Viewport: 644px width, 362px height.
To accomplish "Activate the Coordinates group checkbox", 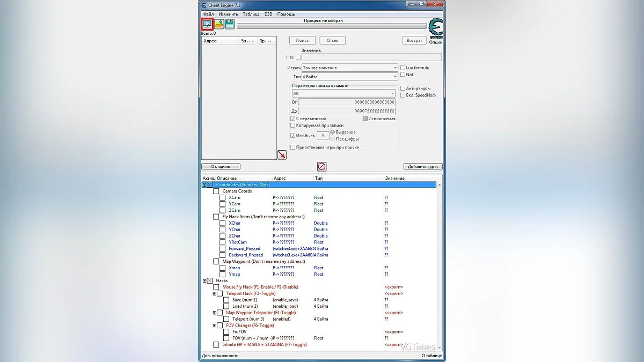I will pyautogui.click(x=210, y=184).
